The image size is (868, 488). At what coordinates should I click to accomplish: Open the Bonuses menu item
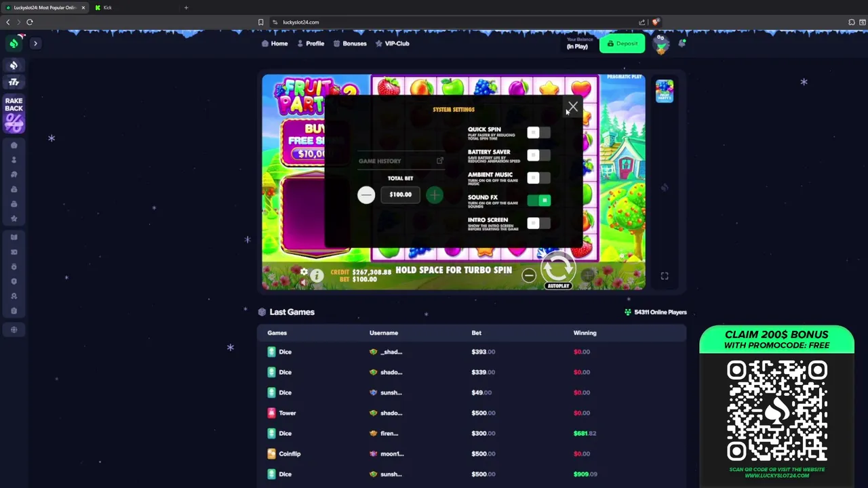point(350,43)
